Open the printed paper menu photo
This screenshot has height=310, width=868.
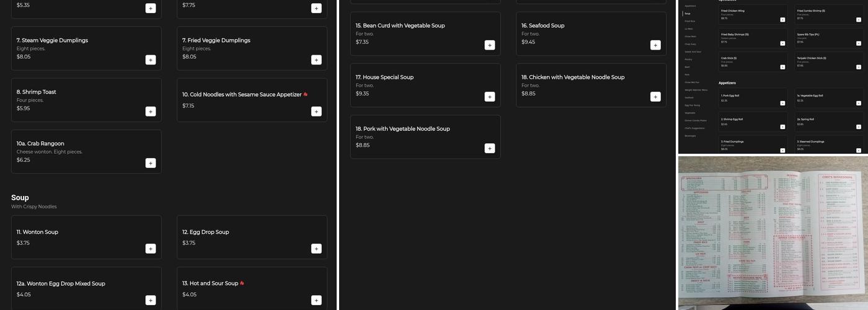[773, 232]
